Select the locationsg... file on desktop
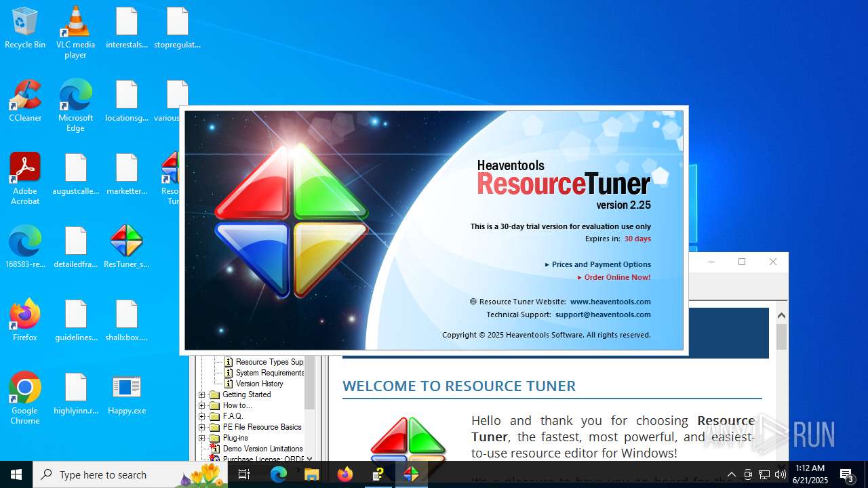The height and width of the screenshot is (488, 868). [127, 102]
